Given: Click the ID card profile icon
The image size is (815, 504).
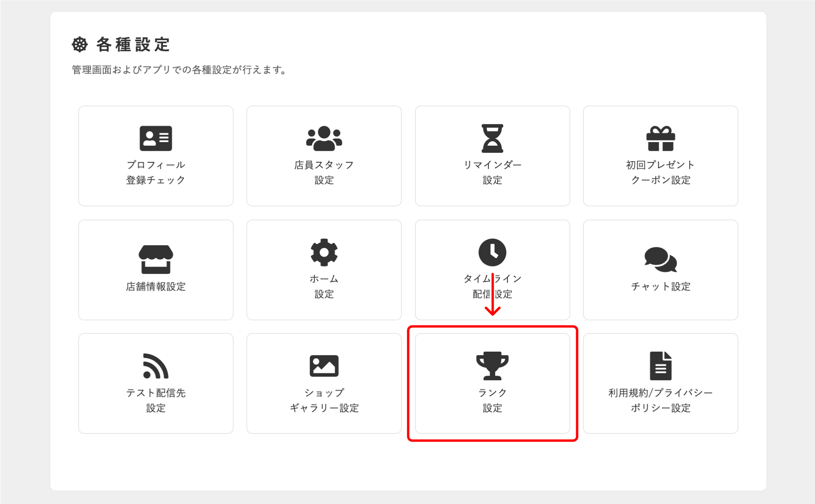Looking at the screenshot, I should click(156, 139).
